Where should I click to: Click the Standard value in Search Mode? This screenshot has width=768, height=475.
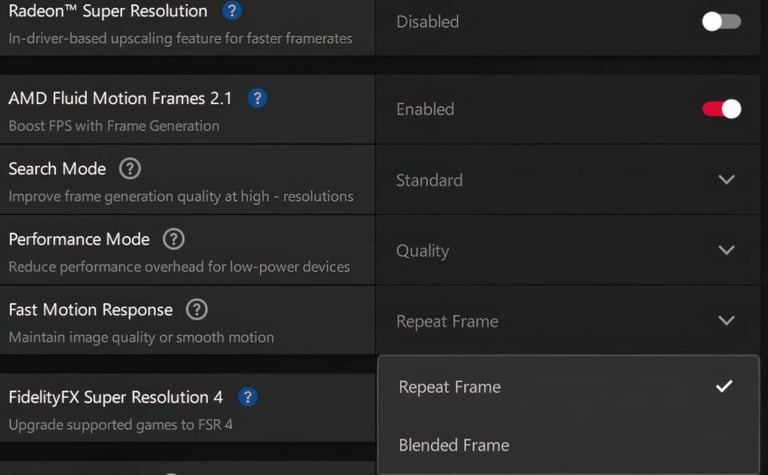pos(429,180)
